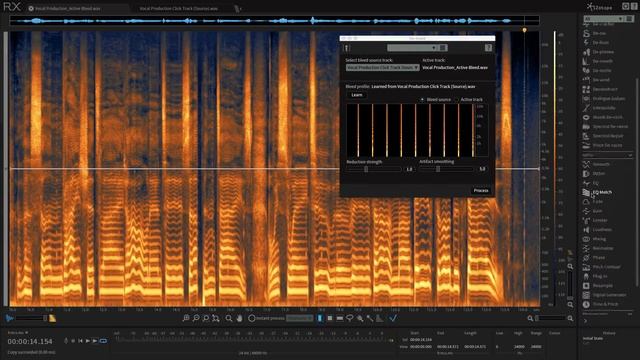The image size is (640, 360).
Task: Select the time selection tool
Action: tap(320, 318)
